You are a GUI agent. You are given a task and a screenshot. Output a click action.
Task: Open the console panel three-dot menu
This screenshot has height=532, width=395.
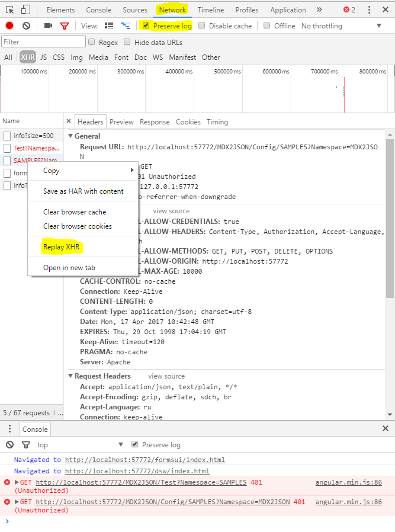pos(9,429)
